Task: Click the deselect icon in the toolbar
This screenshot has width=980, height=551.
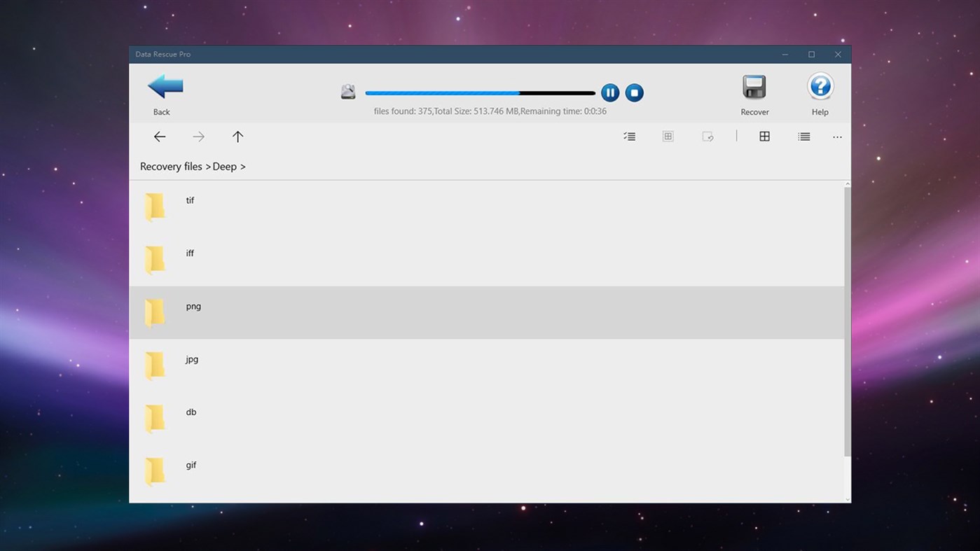Action: point(708,137)
